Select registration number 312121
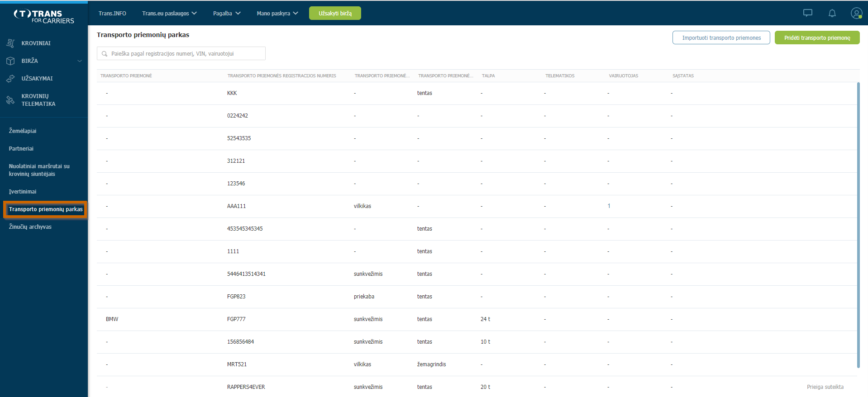 point(236,161)
